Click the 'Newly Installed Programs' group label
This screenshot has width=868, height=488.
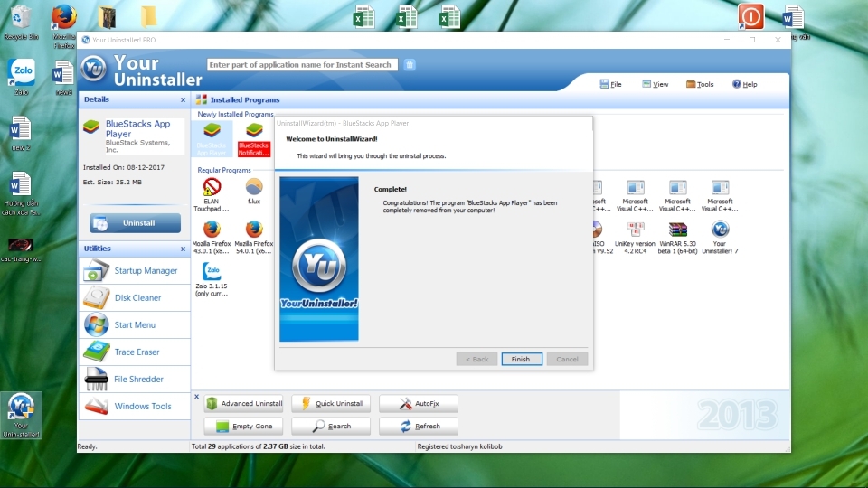click(x=235, y=114)
